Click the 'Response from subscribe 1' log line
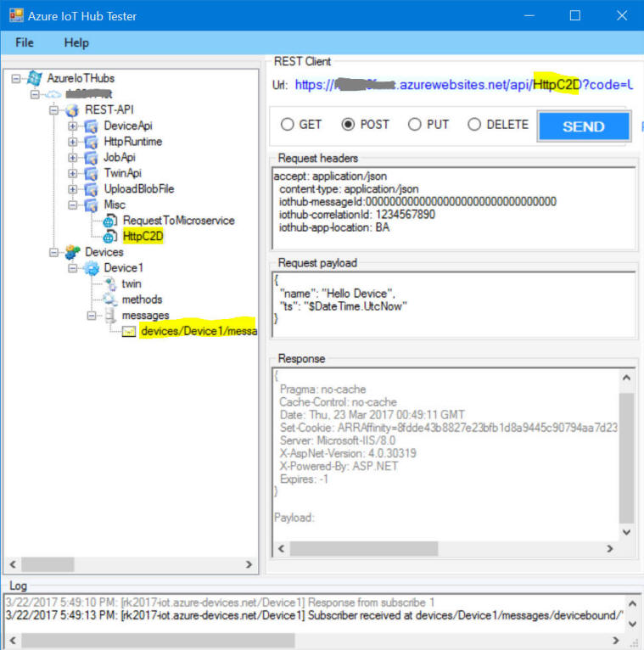 [220, 602]
